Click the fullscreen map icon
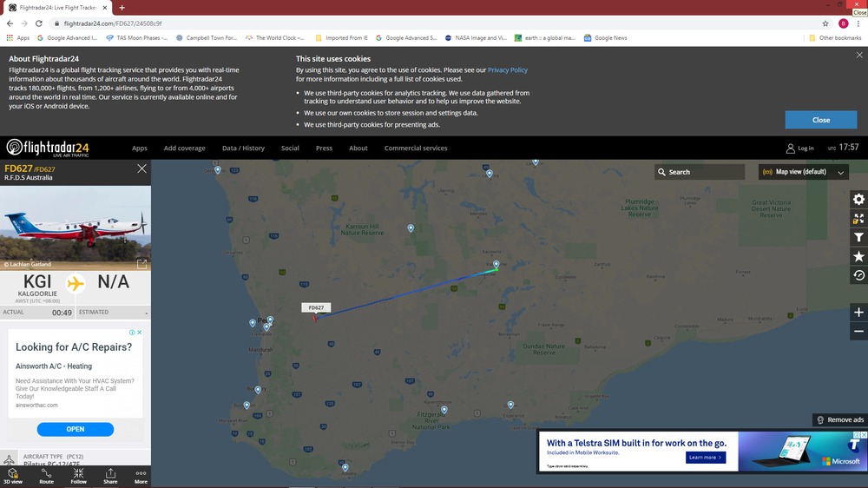 pyautogui.click(x=858, y=219)
